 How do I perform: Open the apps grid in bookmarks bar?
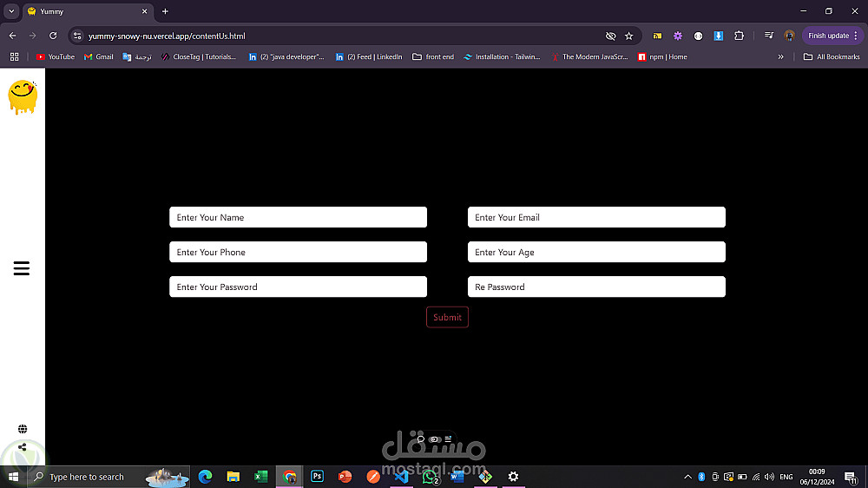(x=15, y=57)
